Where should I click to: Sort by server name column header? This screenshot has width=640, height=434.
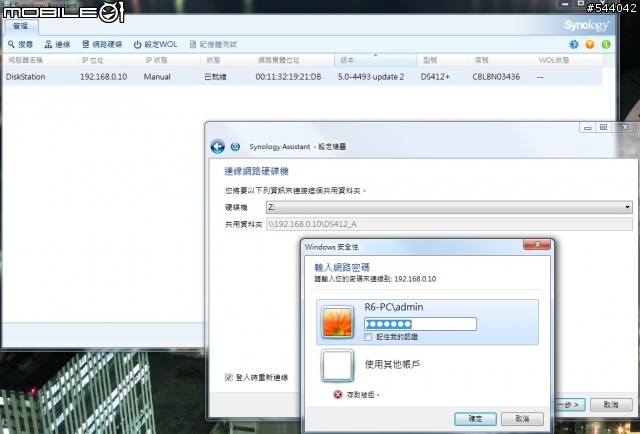(39, 60)
